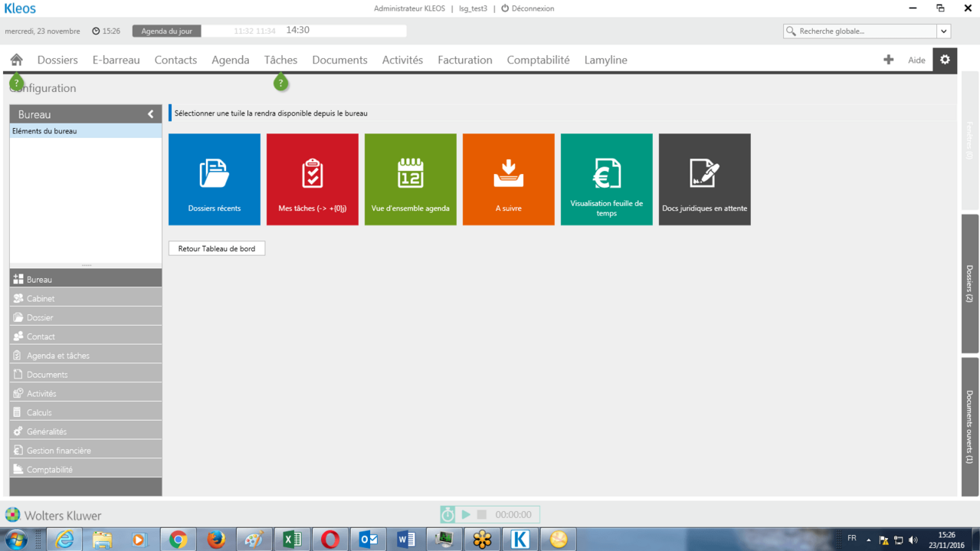
Task: Select the Dossiers récents tile
Action: [215, 179]
